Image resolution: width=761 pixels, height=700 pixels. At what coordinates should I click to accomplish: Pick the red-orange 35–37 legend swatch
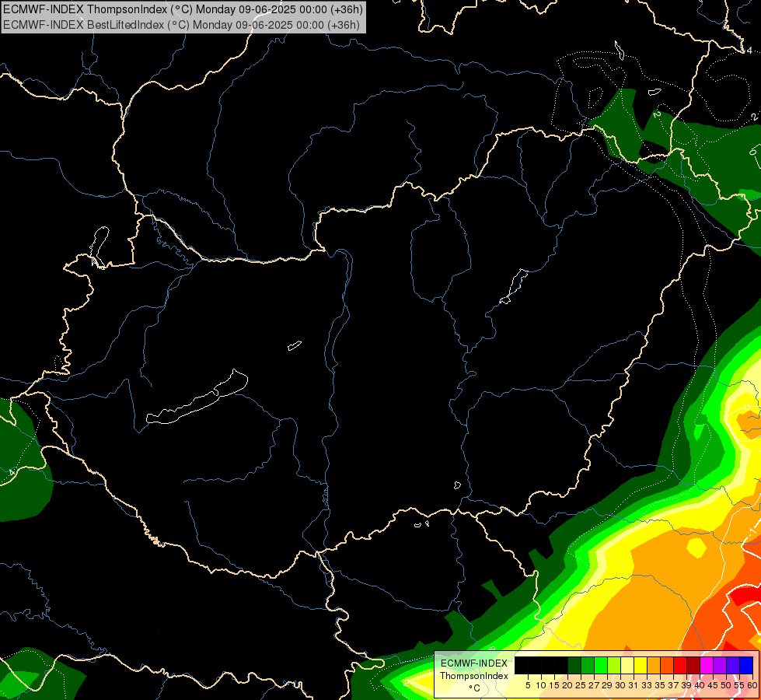[x=667, y=665]
